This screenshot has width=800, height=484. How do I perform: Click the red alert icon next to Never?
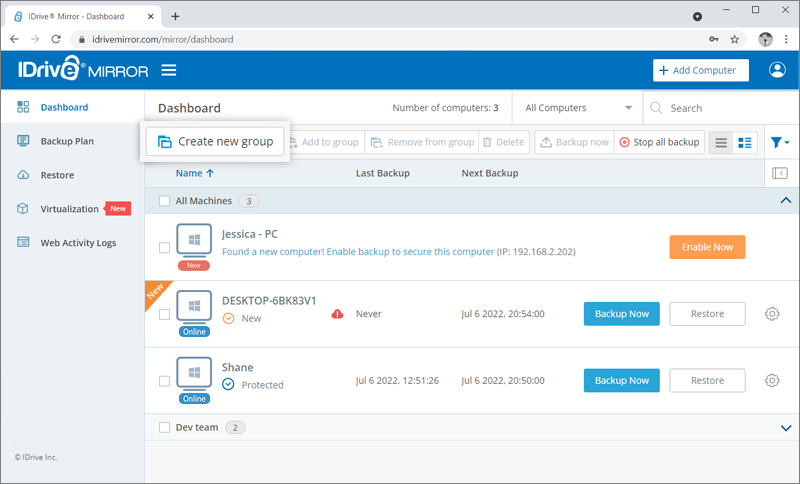pyautogui.click(x=337, y=314)
